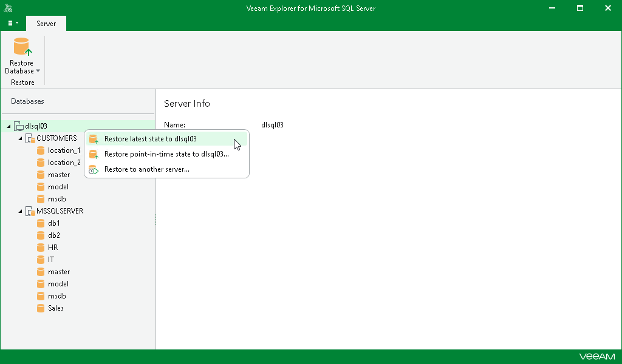Click the db2 database icon
This screenshot has width=622, height=364.
(x=41, y=235)
